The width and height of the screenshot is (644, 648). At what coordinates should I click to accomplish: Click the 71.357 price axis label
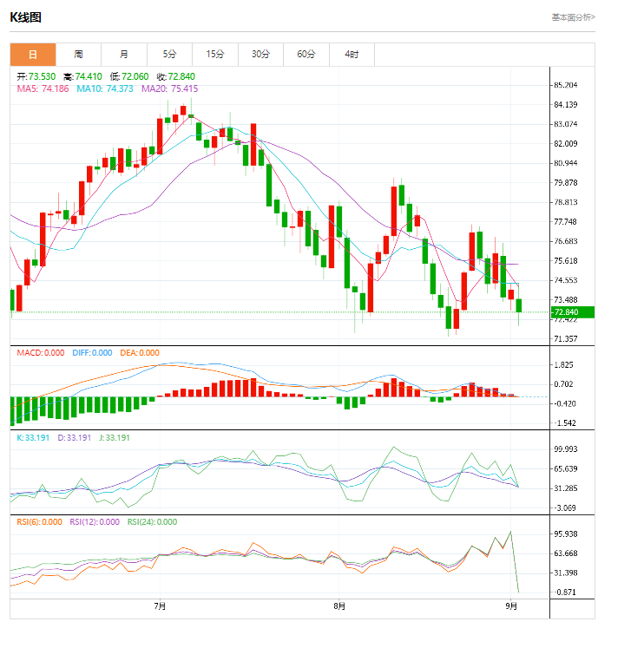[x=566, y=339]
